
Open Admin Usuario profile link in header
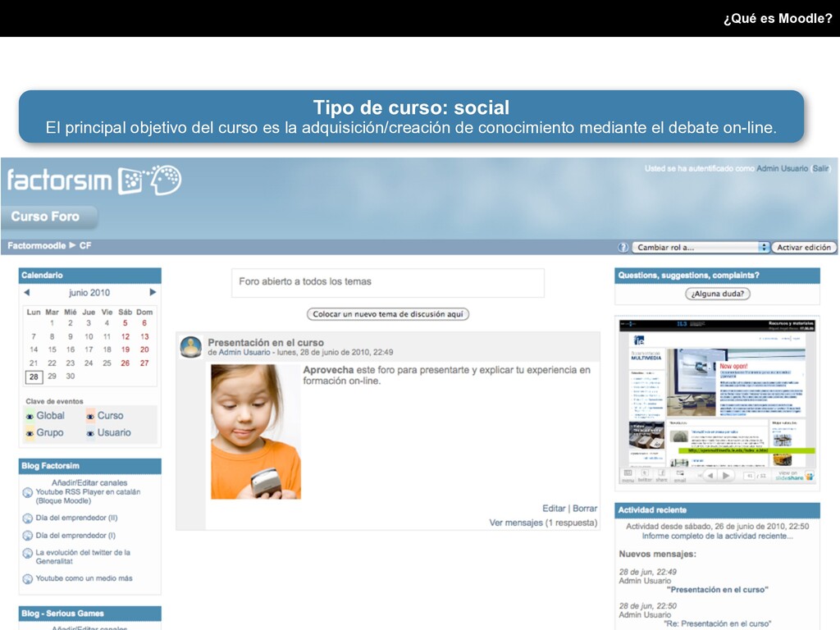click(x=782, y=168)
